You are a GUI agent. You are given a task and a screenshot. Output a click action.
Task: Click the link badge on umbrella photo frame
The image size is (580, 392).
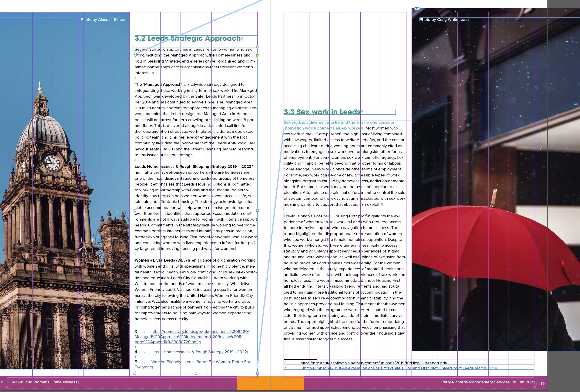417,8
